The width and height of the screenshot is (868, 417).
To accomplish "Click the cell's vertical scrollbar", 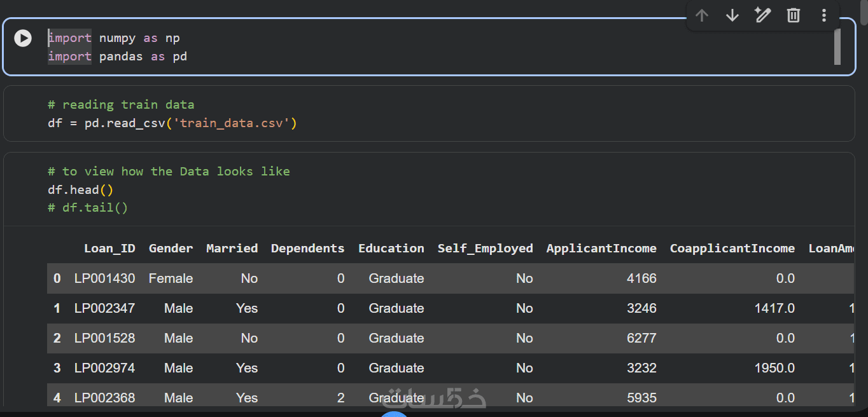I will pyautogui.click(x=837, y=46).
